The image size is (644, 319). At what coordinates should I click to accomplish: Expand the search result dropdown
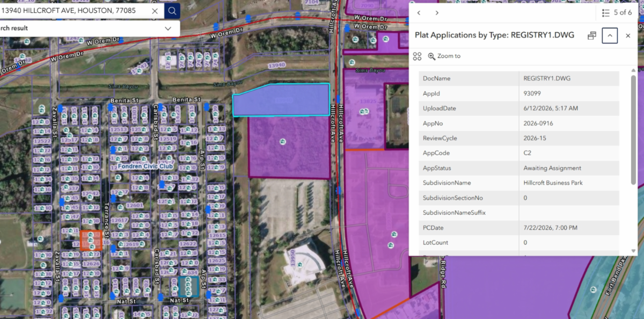[x=168, y=28]
